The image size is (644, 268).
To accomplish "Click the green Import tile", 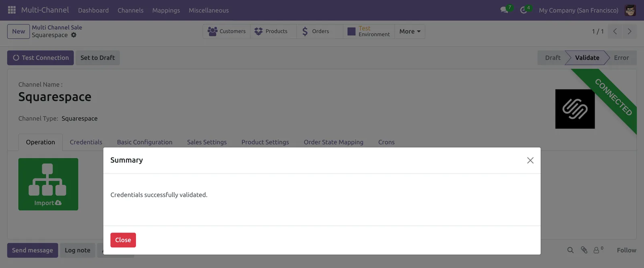I will [48, 184].
